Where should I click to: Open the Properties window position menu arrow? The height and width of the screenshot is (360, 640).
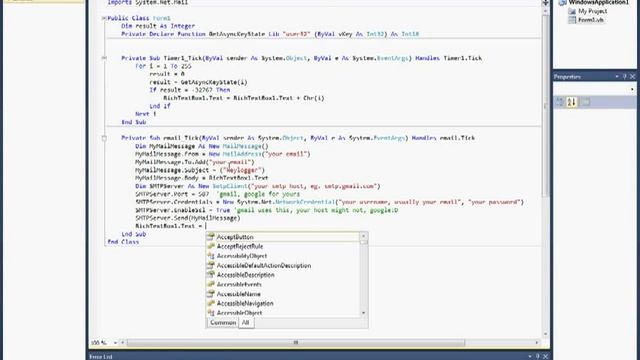pyautogui.click(x=617, y=76)
